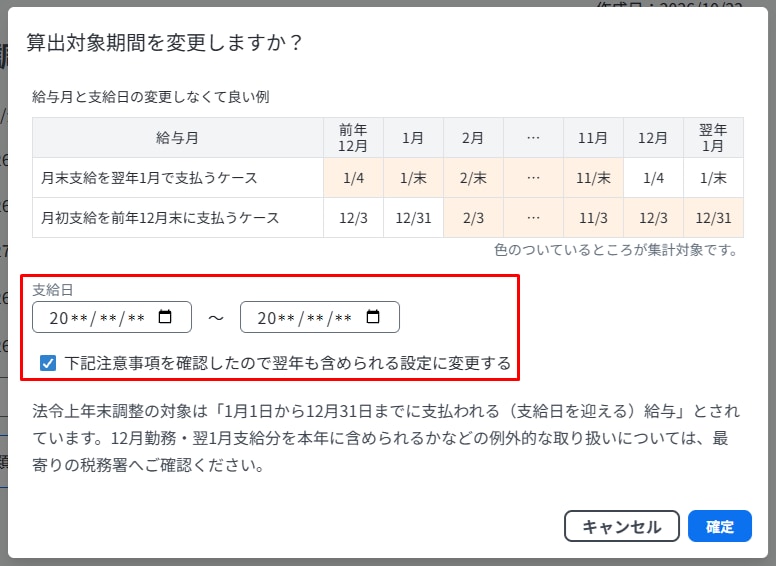Click the キャンセル button
776x566 pixels.
click(x=622, y=526)
